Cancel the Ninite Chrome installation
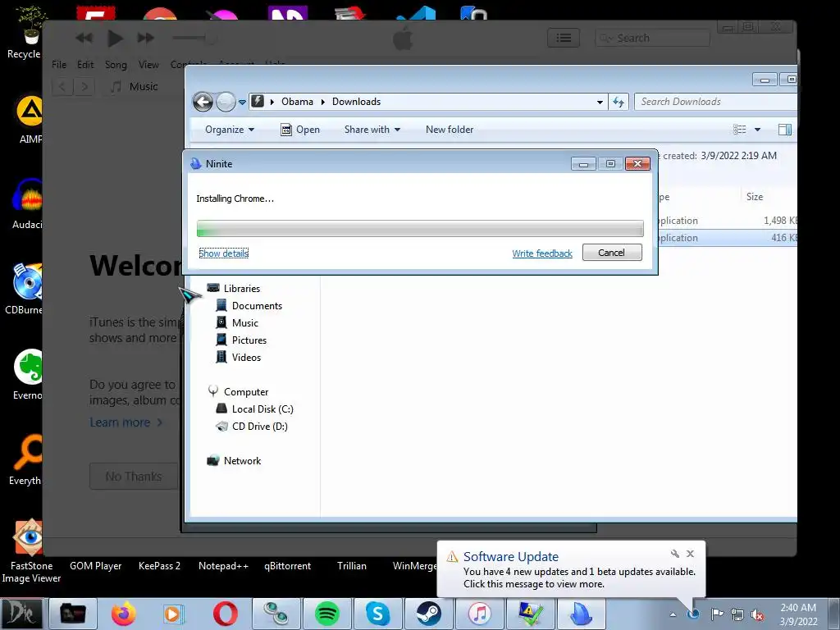The height and width of the screenshot is (630, 840). point(612,253)
